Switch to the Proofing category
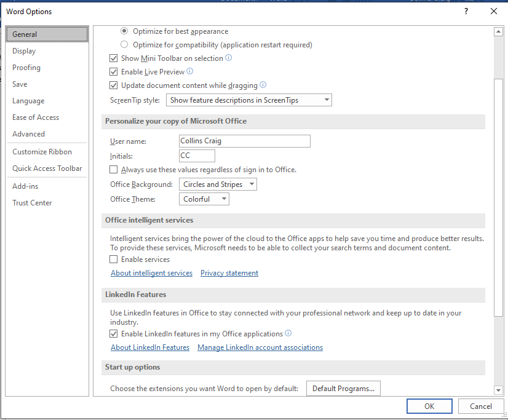This screenshot has width=508, height=420. click(26, 68)
